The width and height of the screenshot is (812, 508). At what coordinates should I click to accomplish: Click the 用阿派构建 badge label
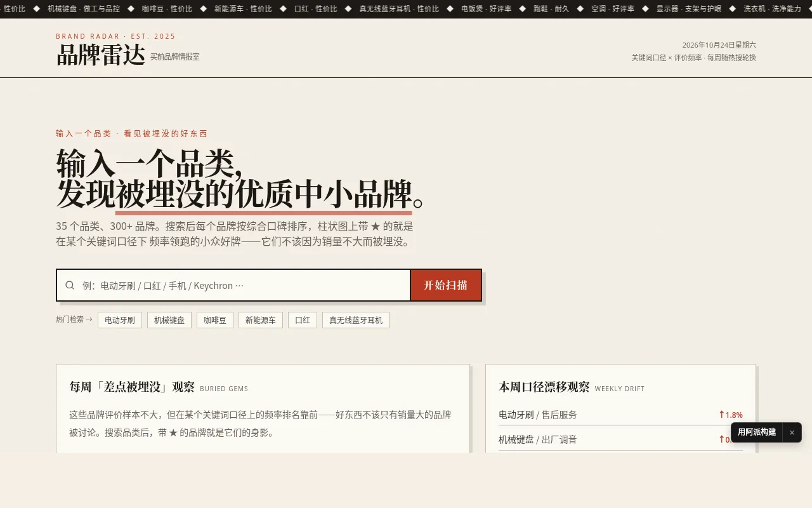757,432
